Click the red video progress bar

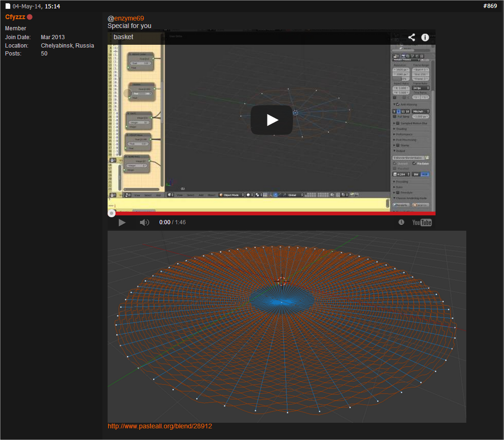coord(272,213)
